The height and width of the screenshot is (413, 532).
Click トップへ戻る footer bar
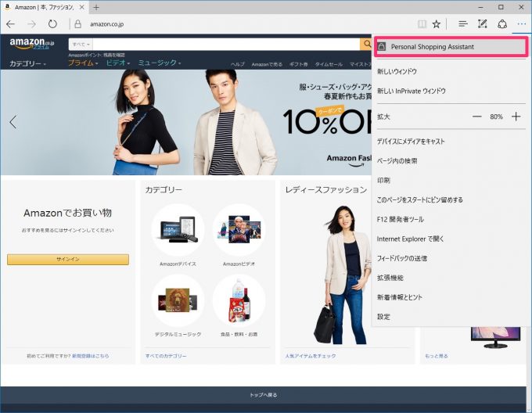point(264,395)
